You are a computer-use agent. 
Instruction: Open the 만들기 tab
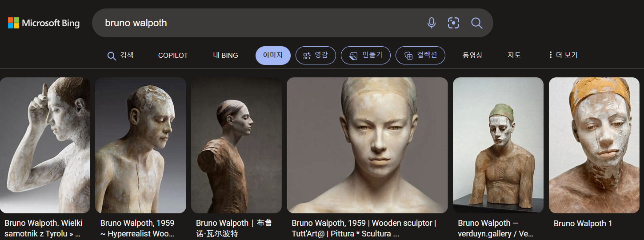(x=365, y=56)
